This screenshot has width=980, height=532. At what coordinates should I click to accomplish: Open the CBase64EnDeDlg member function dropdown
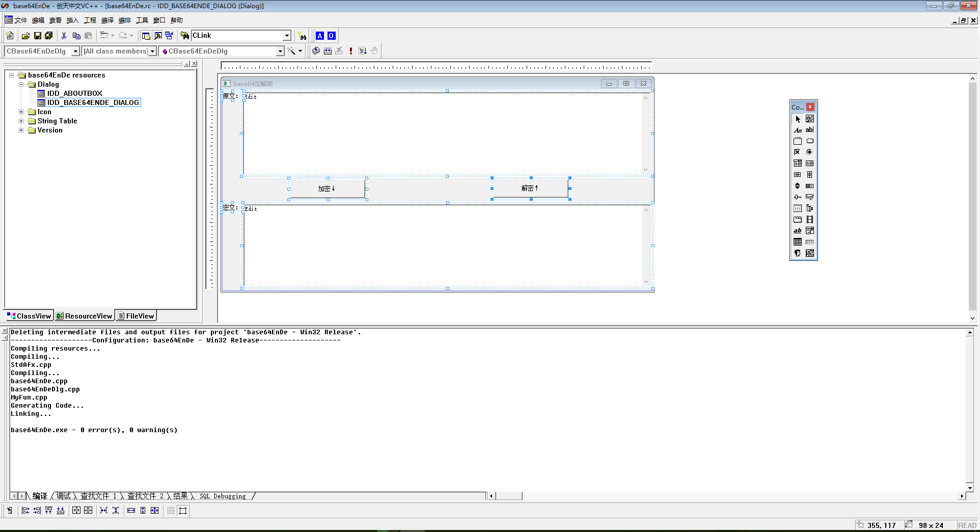tap(280, 51)
